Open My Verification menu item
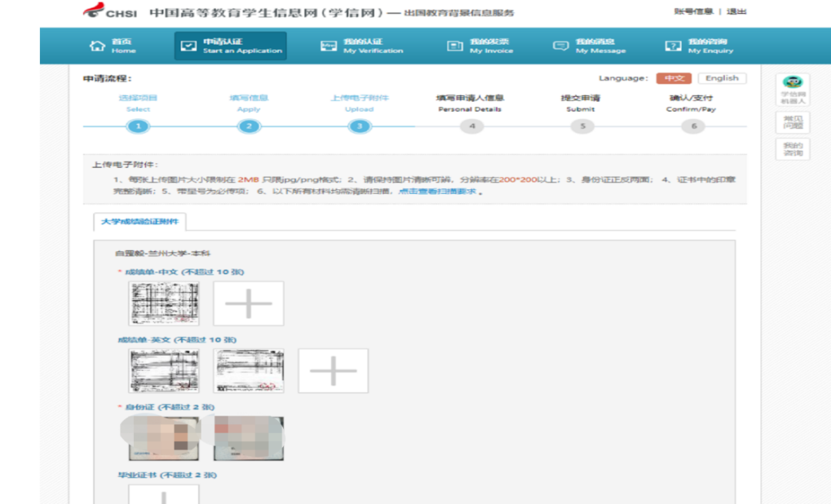 362,46
